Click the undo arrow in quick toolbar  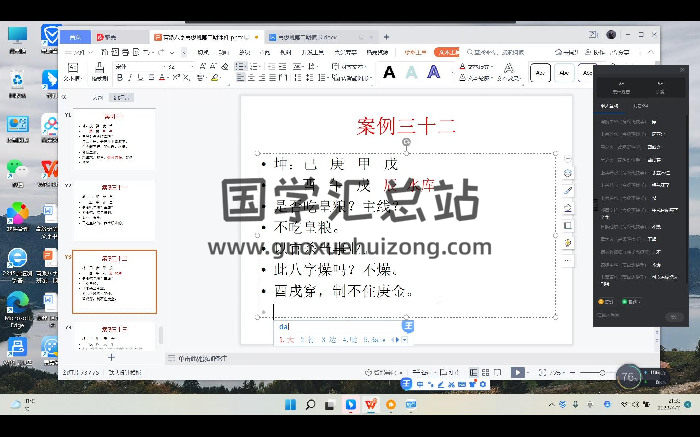(x=148, y=52)
